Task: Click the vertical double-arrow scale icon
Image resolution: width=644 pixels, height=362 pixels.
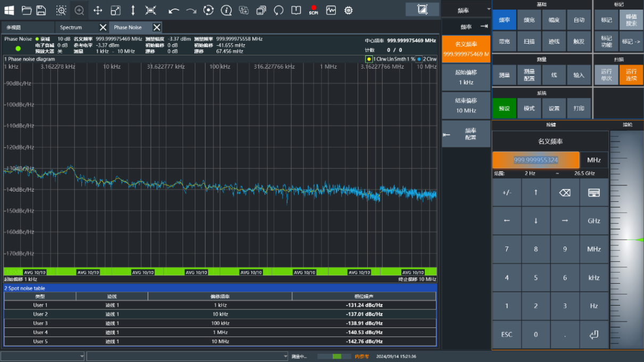Action: (133, 10)
